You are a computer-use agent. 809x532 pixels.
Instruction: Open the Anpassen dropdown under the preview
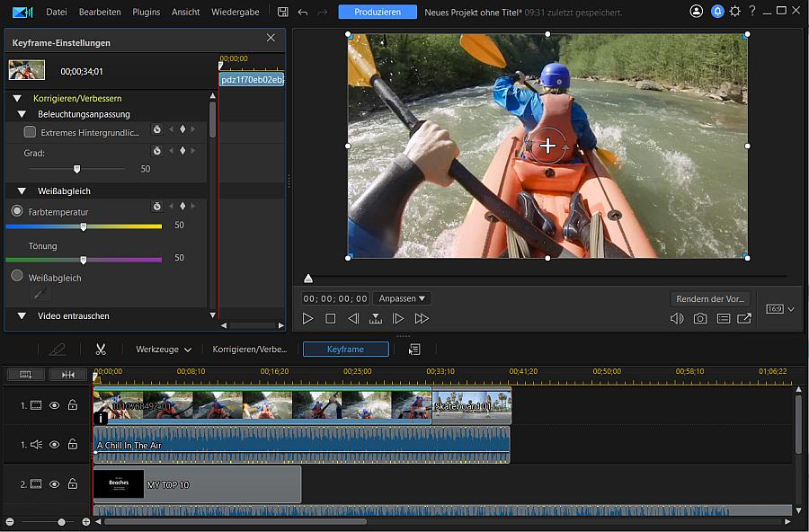pos(402,297)
